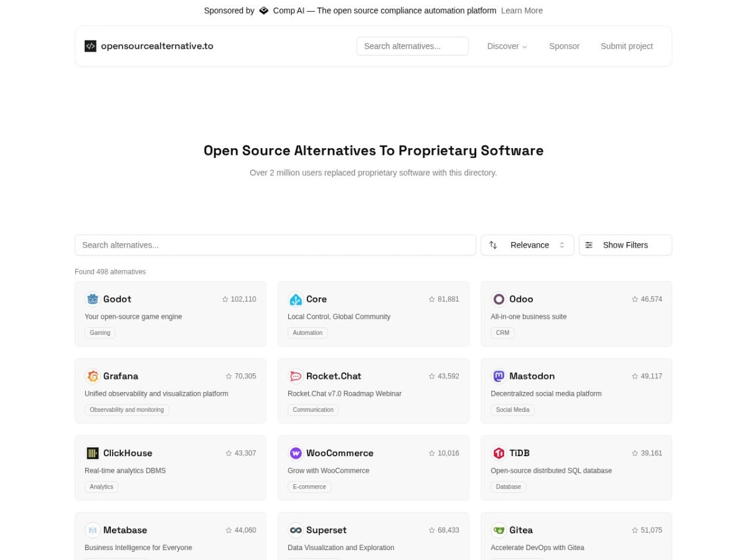This screenshot has width=747, height=560.
Task: Select the ClickHouse logo icon
Action: 92,453
